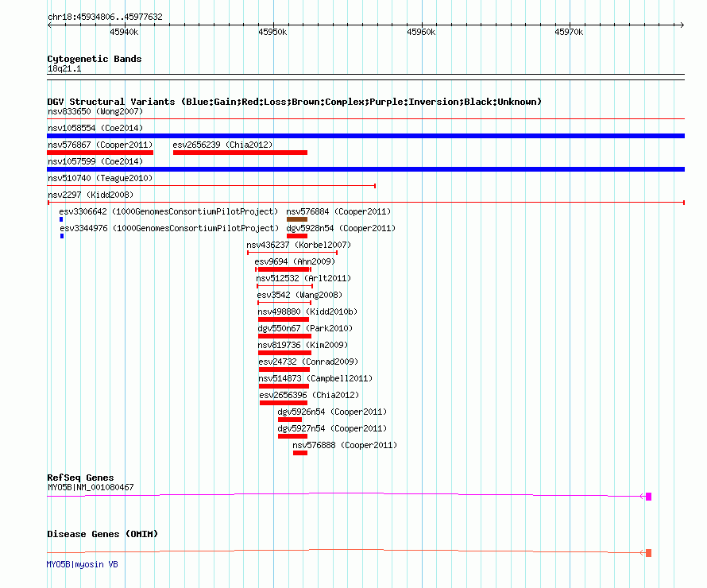Viewport: 707px width, 588px height.
Task: Click the small blue esv3306642 gain marker
Action: click(61, 219)
